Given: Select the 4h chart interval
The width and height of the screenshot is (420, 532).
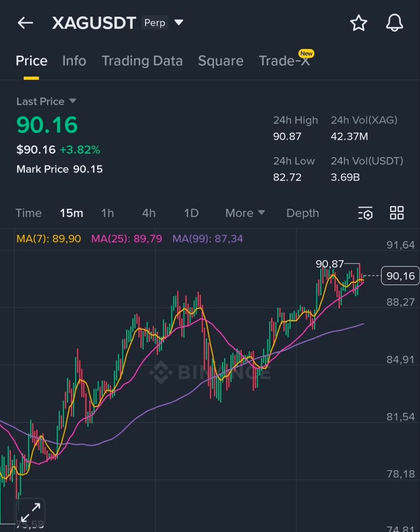Looking at the screenshot, I should tap(148, 213).
